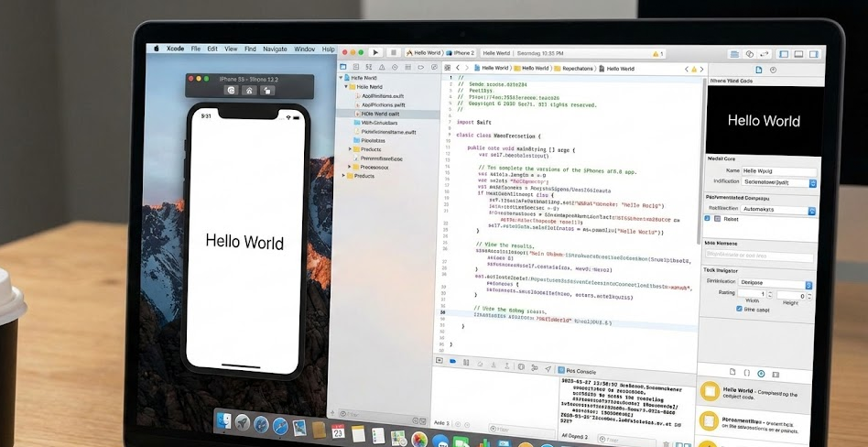868x447 pixels.
Task: Toggle the navigator pane visibility button
Action: point(783,54)
